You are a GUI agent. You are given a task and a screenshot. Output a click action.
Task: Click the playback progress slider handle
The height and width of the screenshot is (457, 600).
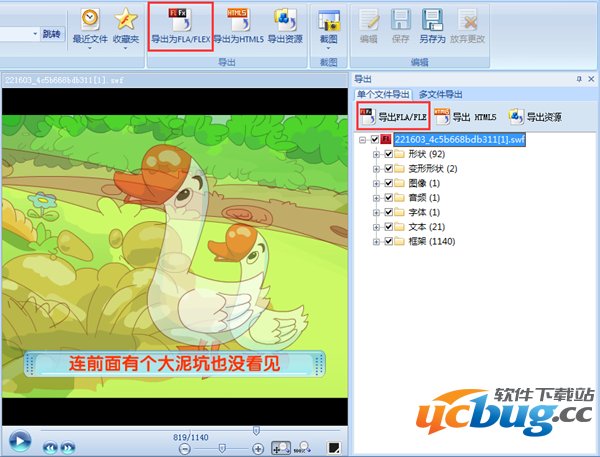tap(256, 431)
